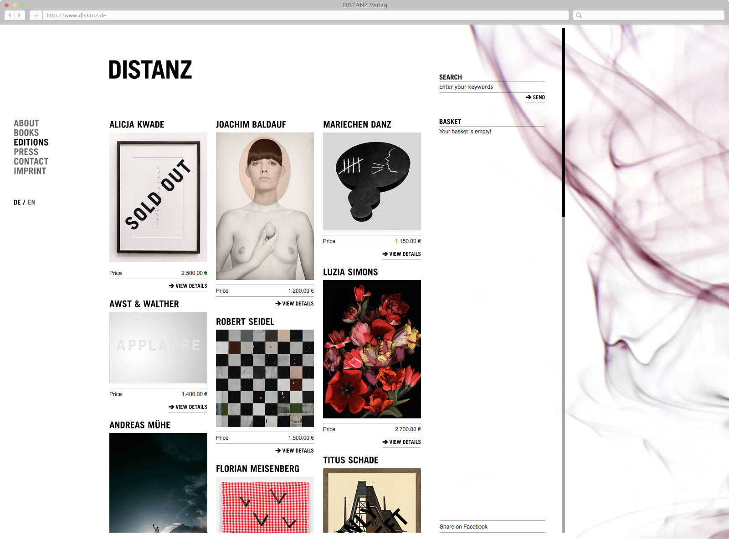Viewport: 729px width, 560px height.
Task: Click the price 2.500.00 €
Action: (194, 273)
